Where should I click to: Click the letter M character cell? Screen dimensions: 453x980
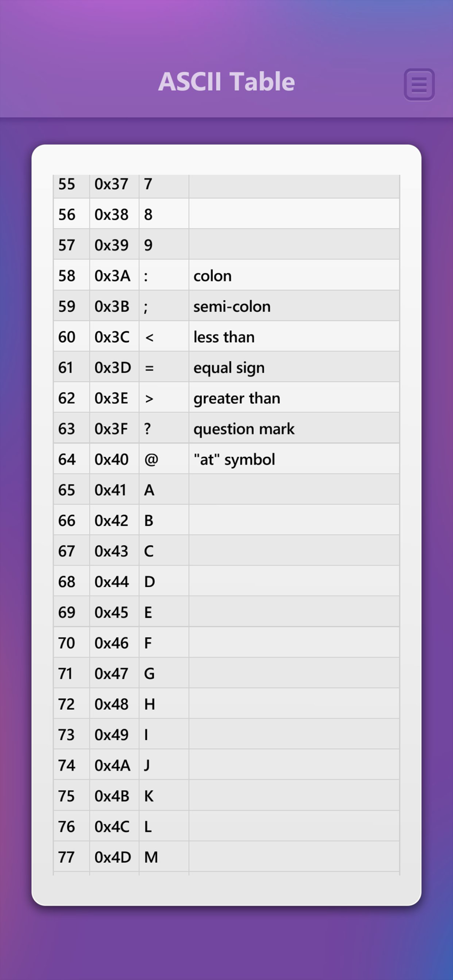pyautogui.click(x=164, y=857)
